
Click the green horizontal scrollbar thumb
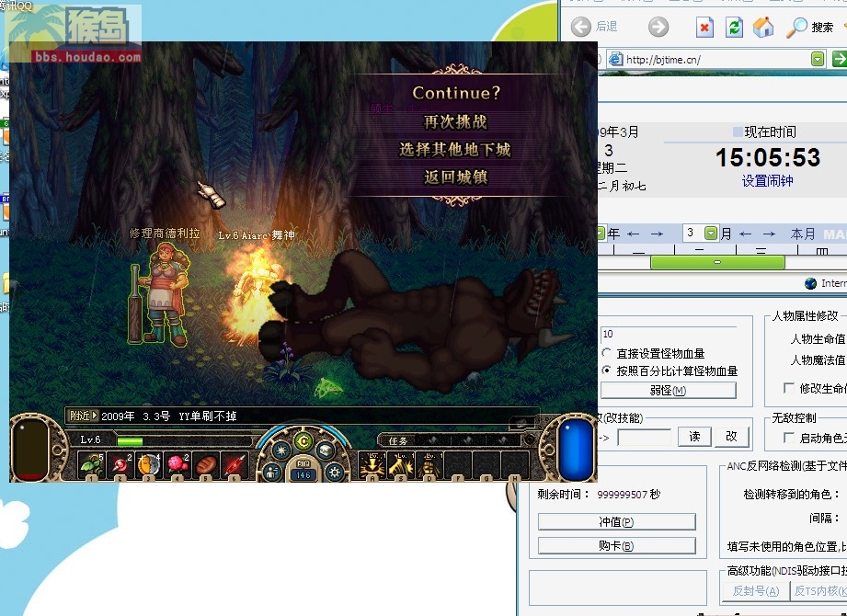(x=717, y=262)
